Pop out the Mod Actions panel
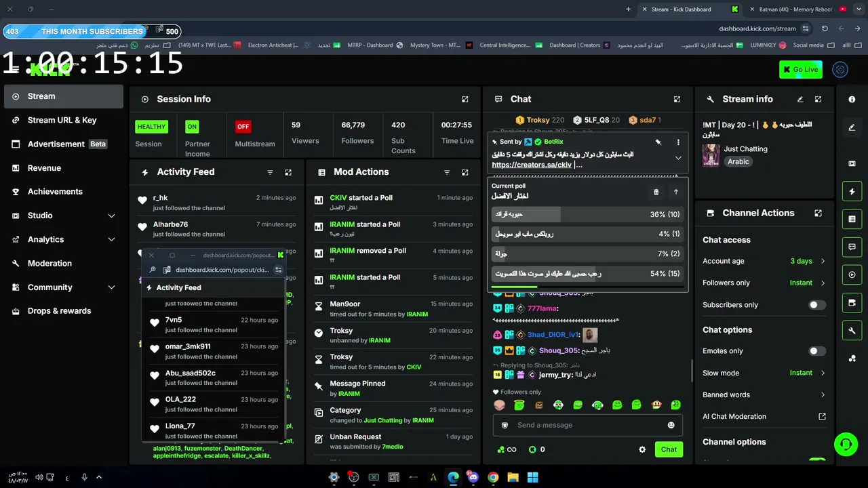This screenshot has width=868, height=488. tap(465, 172)
